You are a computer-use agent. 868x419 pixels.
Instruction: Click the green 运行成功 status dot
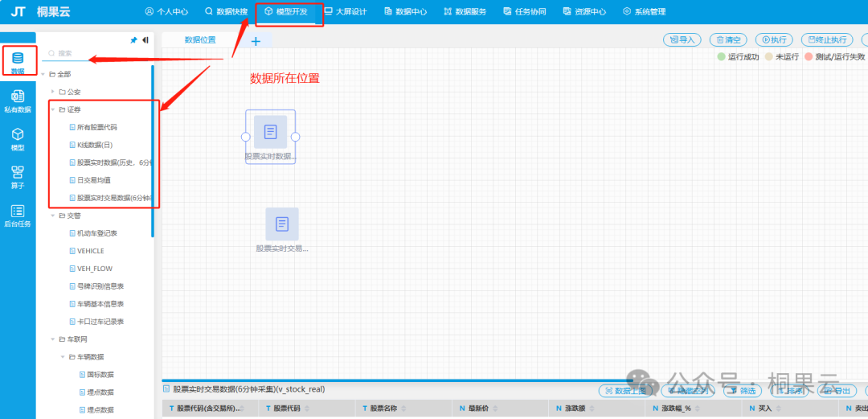[721, 57]
